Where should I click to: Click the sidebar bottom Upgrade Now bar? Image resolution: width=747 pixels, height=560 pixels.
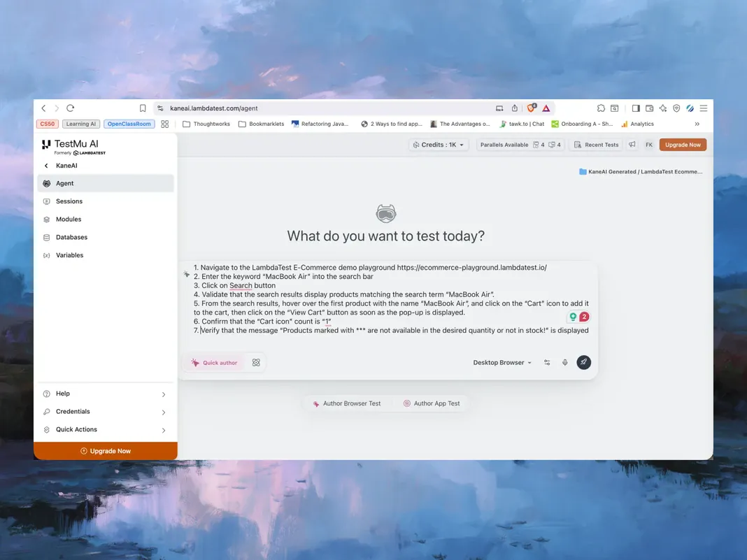coord(106,451)
